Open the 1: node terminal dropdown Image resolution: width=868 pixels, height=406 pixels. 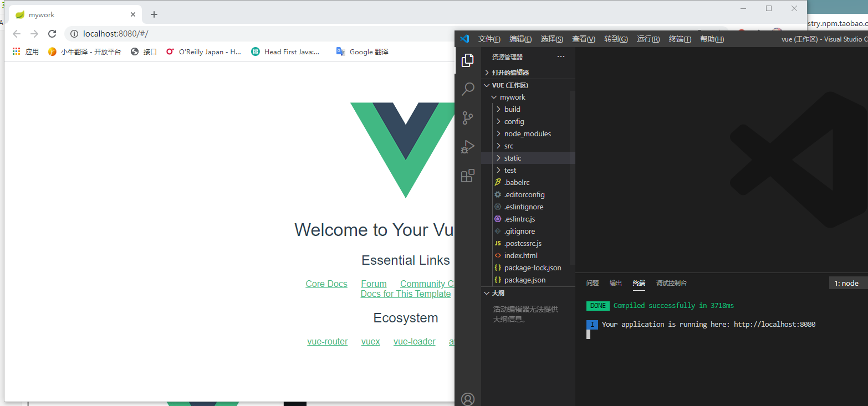[x=848, y=283]
